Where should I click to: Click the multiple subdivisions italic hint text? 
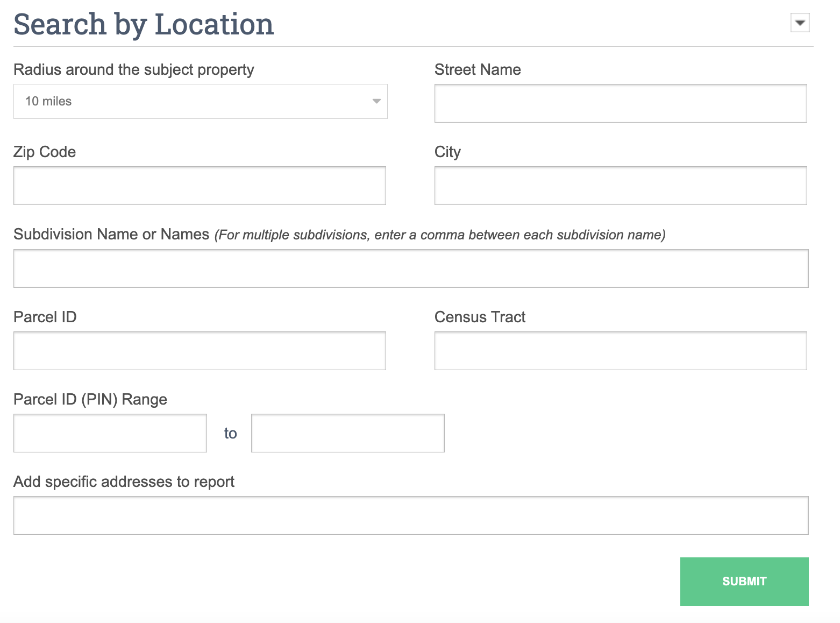439,235
